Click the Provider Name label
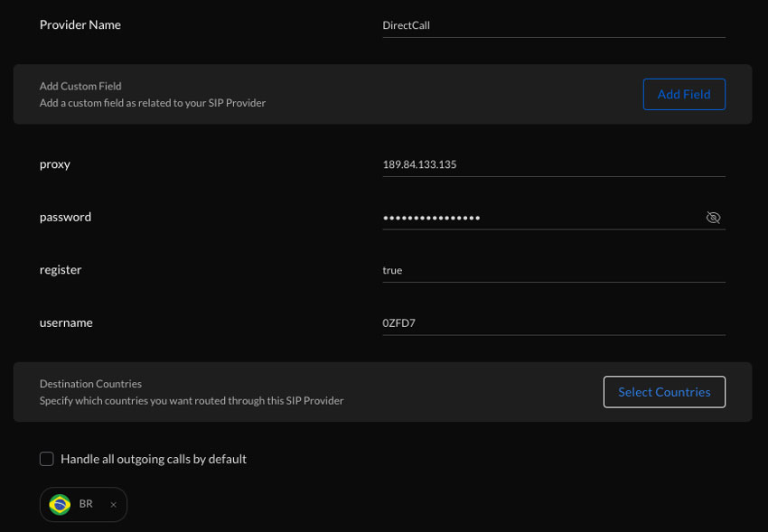Viewport: 768px width, 532px height. pyautogui.click(x=80, y=25)
